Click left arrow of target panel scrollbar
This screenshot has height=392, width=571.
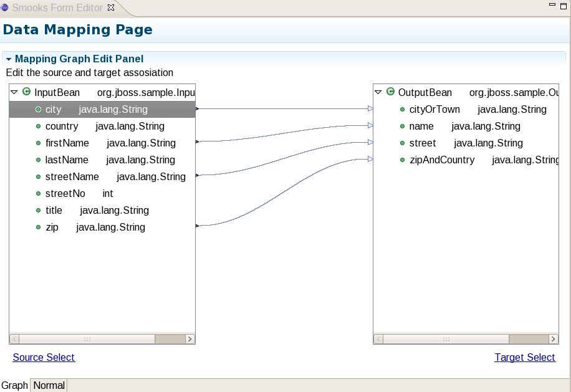pyautogui.click(x=378, y=339)
